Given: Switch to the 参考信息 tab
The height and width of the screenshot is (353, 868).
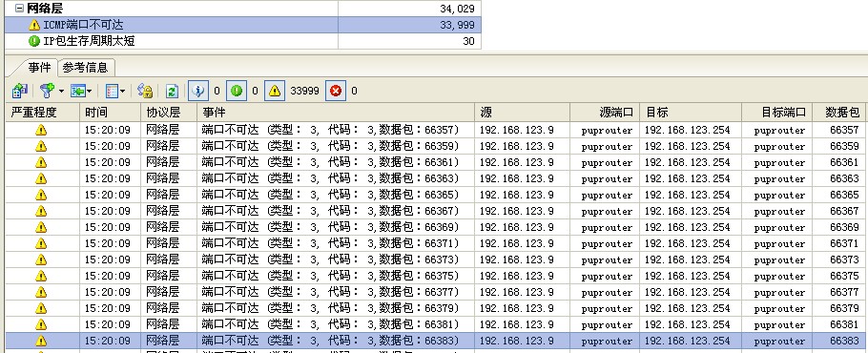Looking at the screenshot, I should click(x=85, y=68).
